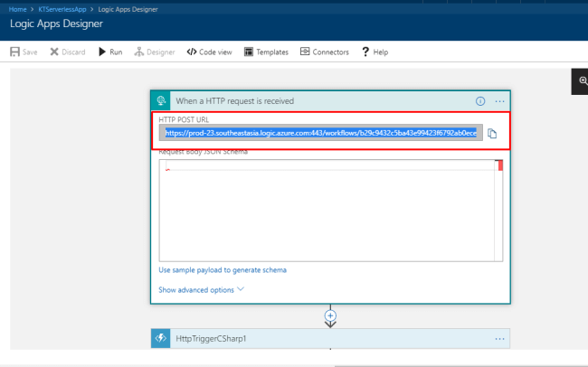The image size is (588, 367).
Task: Click the info icon on HTTP request trigger
Action: point(480,101)
